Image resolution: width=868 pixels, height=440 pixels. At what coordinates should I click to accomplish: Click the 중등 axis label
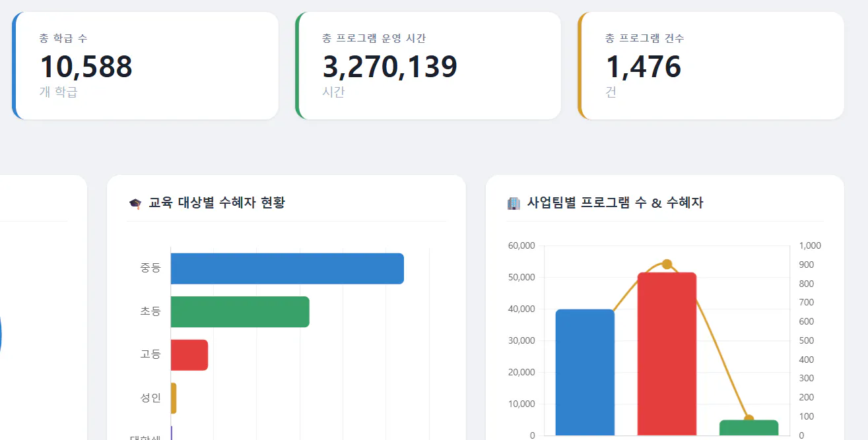(150, 268)
